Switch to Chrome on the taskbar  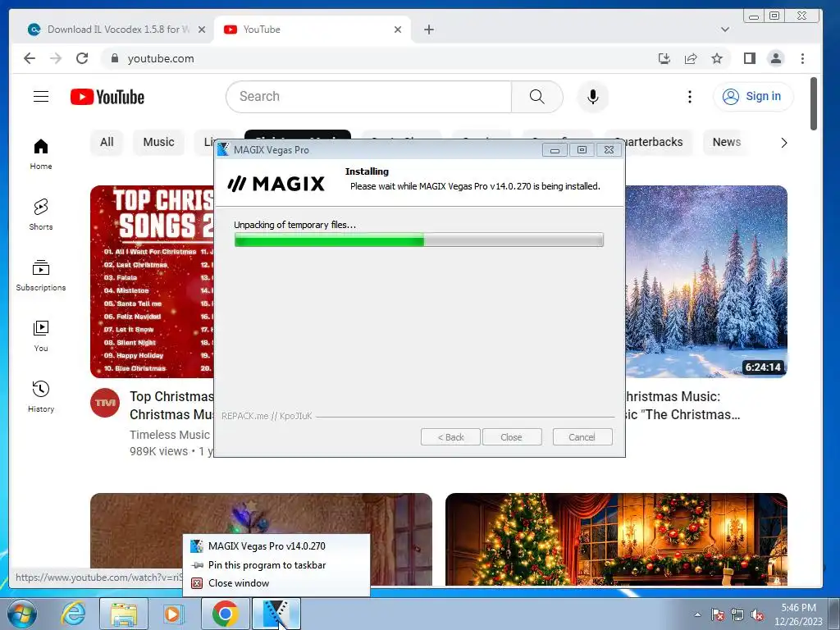(x=226, y=614)
